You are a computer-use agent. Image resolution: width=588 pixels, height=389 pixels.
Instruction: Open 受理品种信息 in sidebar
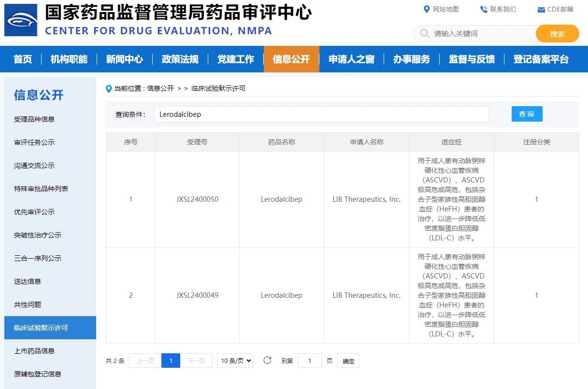(34, 119)
